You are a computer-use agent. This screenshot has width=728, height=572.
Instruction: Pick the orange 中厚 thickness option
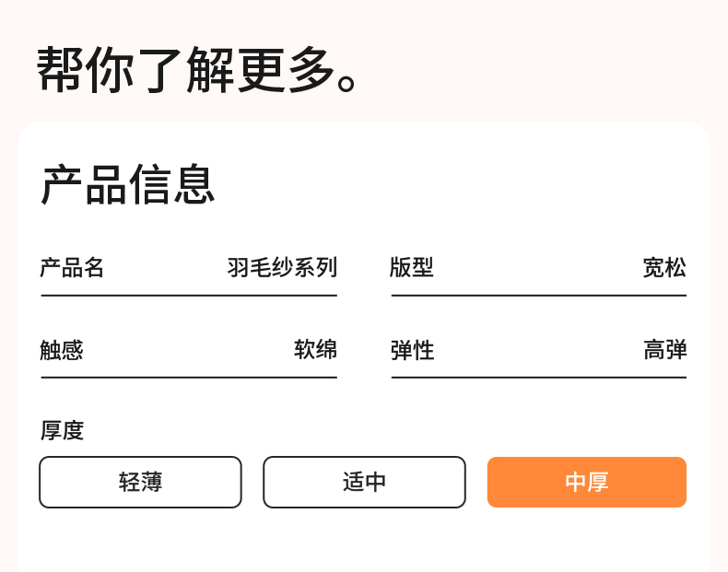coord(587,482)
